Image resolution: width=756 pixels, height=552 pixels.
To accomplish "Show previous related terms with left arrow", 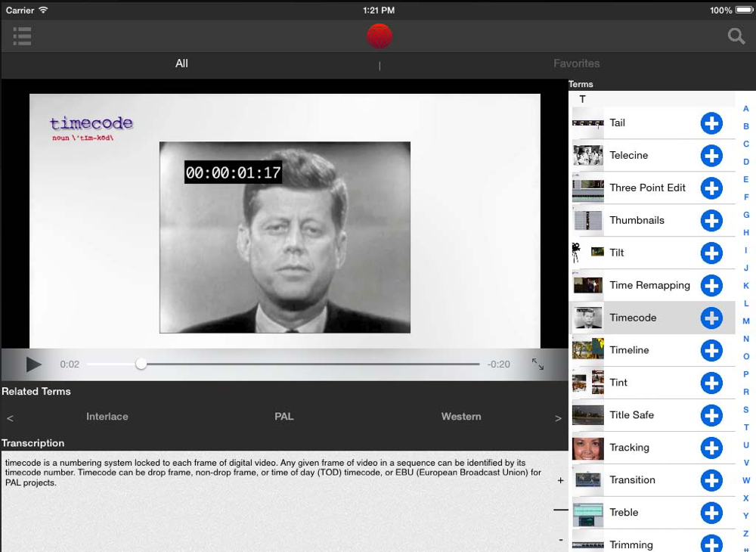I will point(10,418).
